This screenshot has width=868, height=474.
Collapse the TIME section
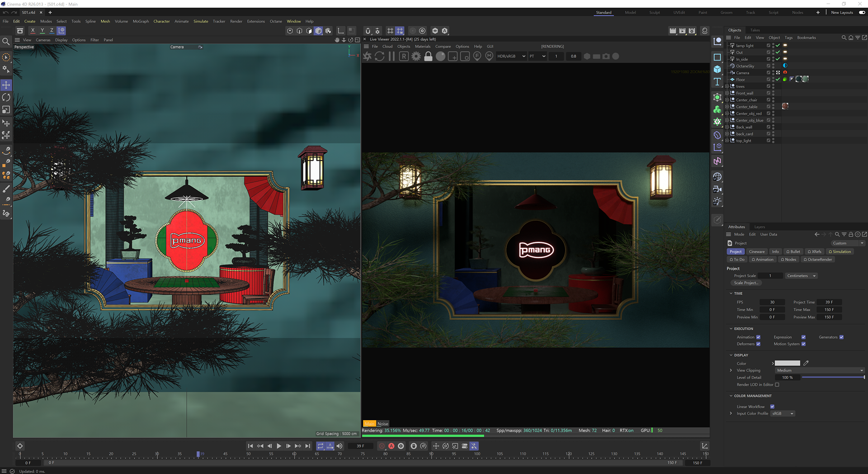coord(731,294)
